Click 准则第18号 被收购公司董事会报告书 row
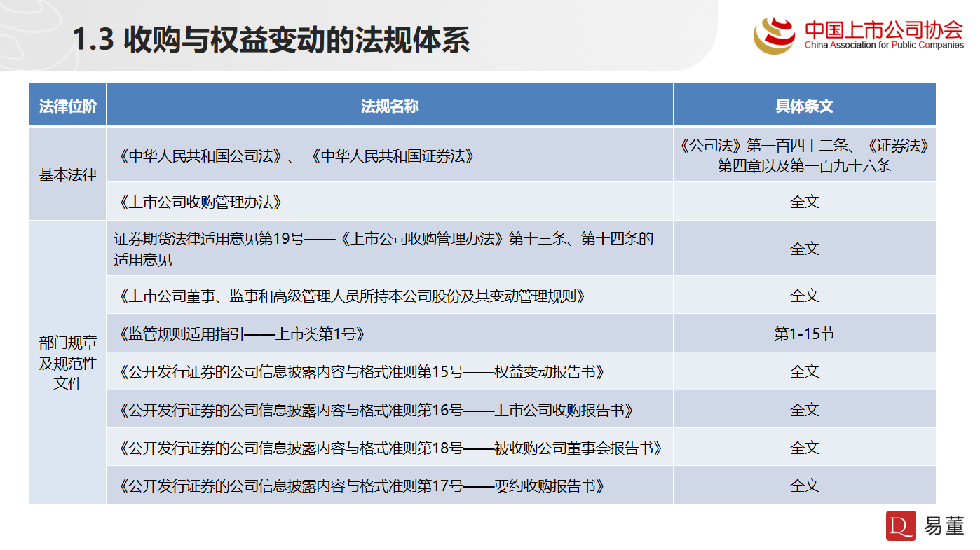The width and height of the screenshot is (980, 550). coord(391,448)
